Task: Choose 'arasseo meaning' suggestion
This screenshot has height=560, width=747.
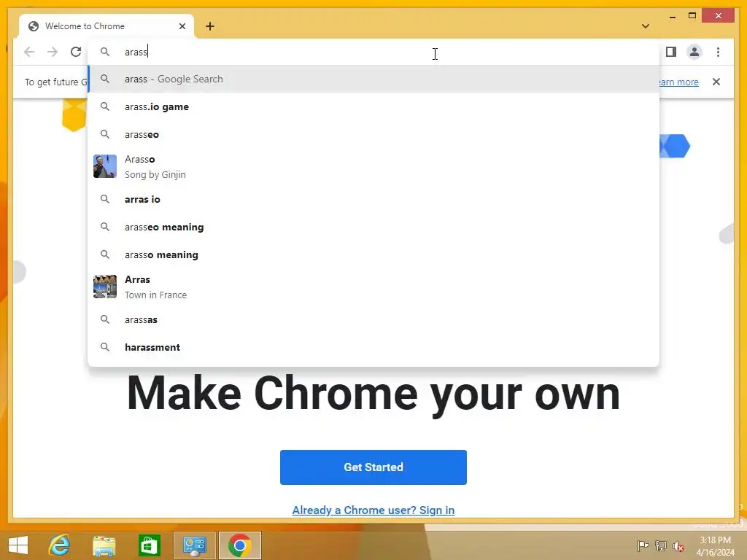Action: (373, 227)
